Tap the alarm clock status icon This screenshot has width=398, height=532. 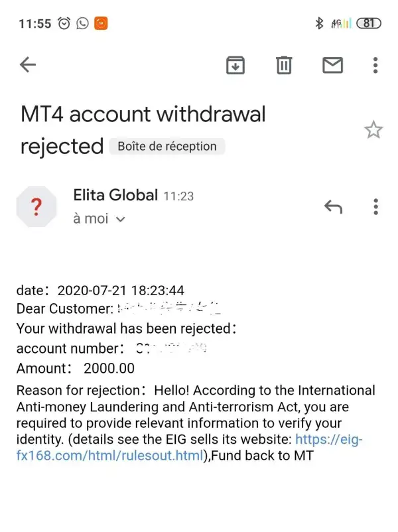tap(64, 23)
